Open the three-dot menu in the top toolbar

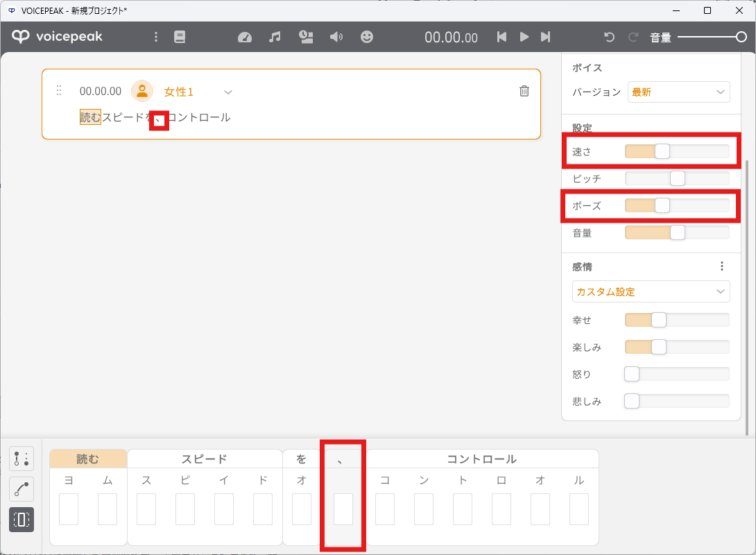(155, 37)
